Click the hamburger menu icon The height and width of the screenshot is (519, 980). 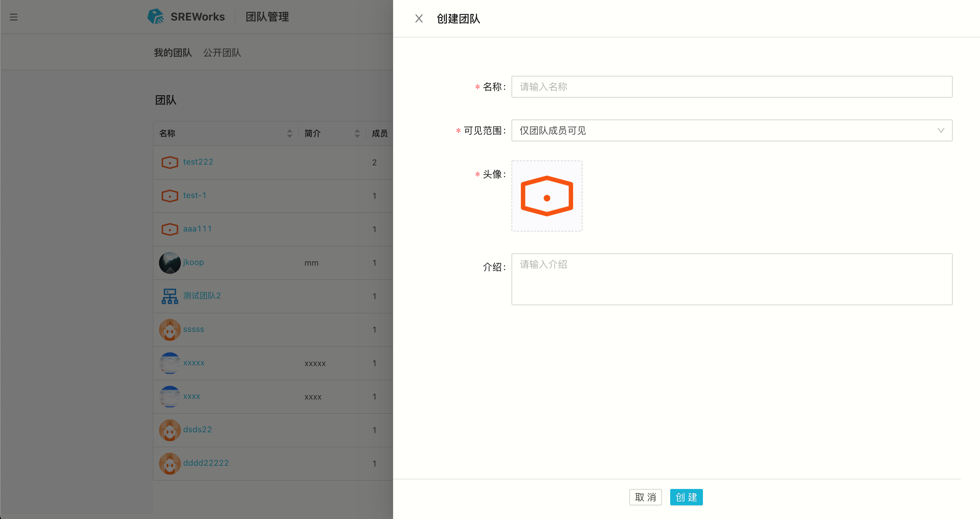tap(14, 17)
